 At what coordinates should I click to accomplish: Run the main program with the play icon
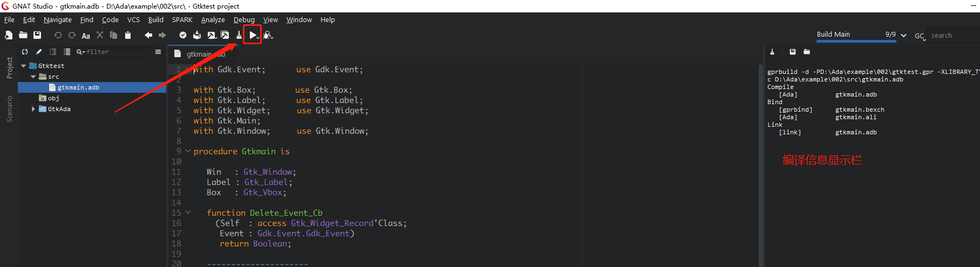coord(253,35)
